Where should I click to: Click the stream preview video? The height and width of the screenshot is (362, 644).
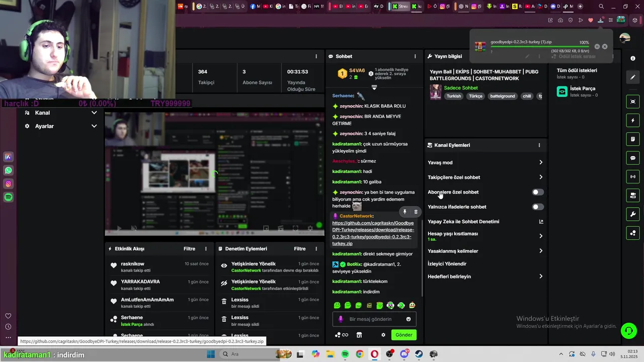tap(214, 174)
